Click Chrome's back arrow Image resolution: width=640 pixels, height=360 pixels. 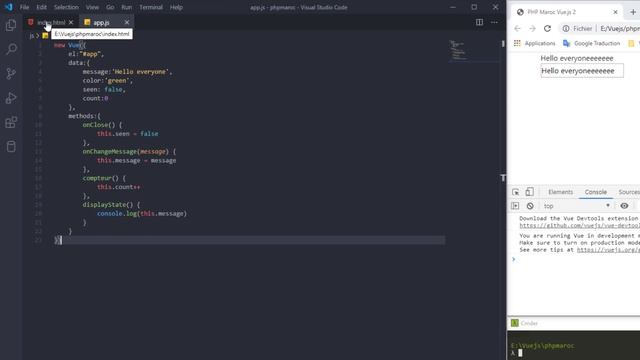click(518, 28)
